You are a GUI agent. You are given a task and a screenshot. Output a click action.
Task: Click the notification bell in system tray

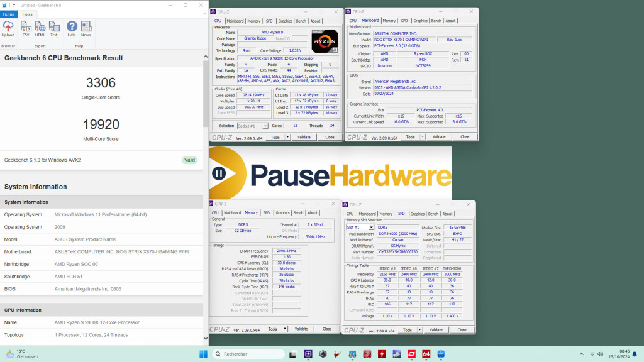633,354
